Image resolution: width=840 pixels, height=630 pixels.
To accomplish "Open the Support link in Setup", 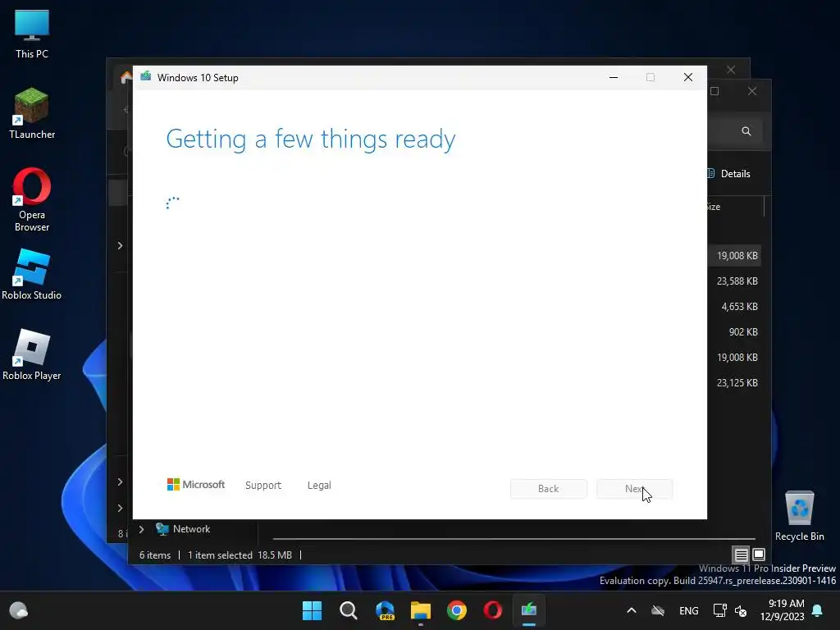I will tap(263, 486).
